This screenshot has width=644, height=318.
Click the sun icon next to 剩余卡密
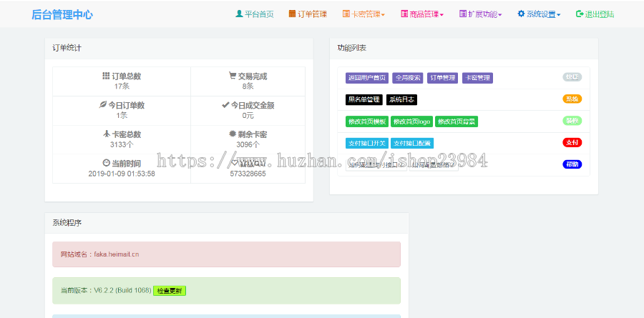[232, 134]
